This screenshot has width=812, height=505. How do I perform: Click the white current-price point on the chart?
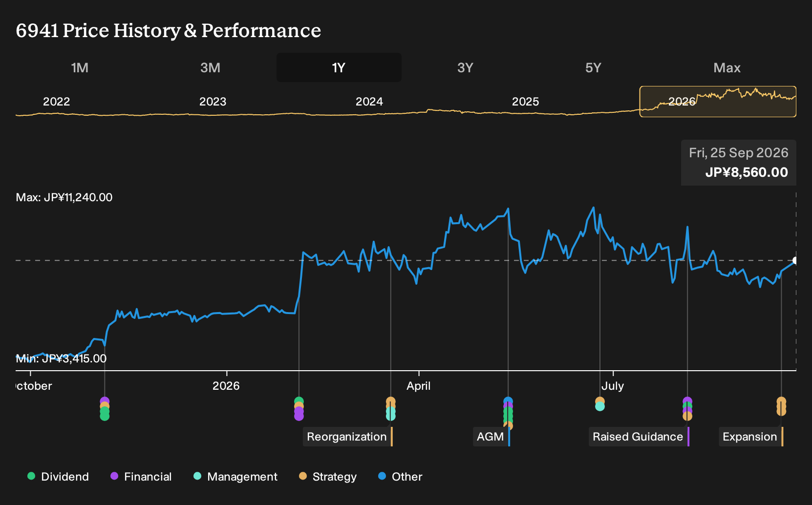(795, 261)
